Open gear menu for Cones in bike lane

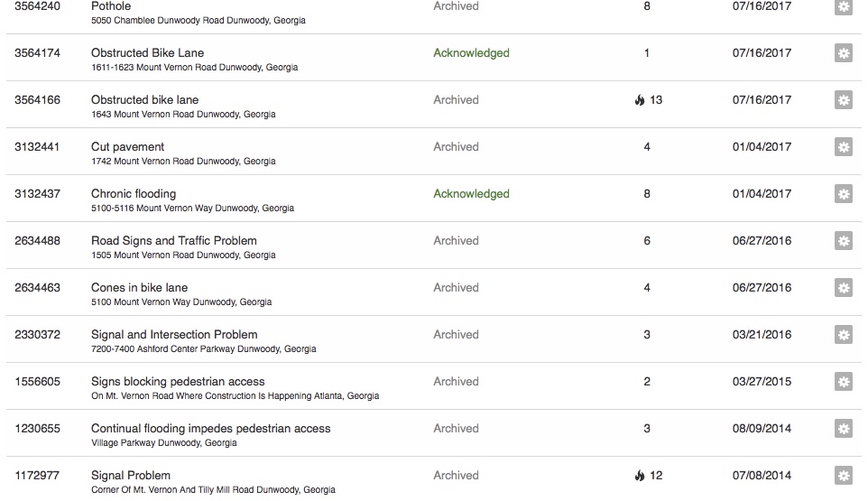(x=843, y=288)
